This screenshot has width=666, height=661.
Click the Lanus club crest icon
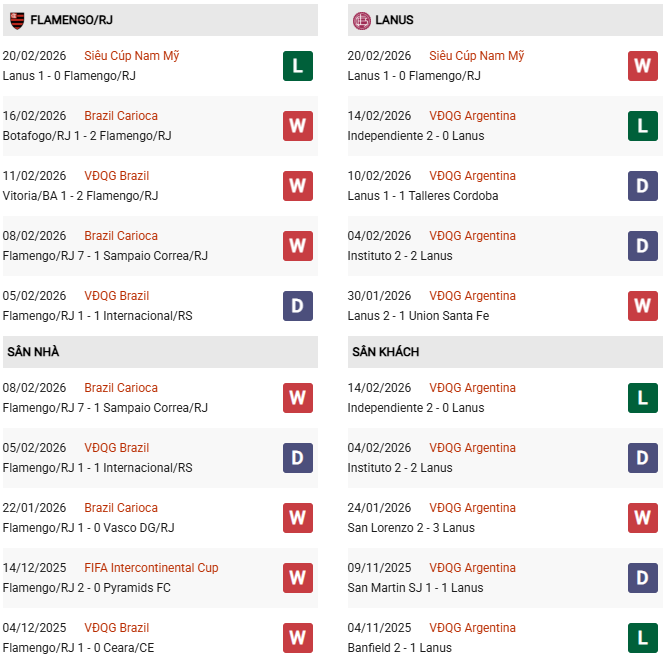(x=361, y=20)
